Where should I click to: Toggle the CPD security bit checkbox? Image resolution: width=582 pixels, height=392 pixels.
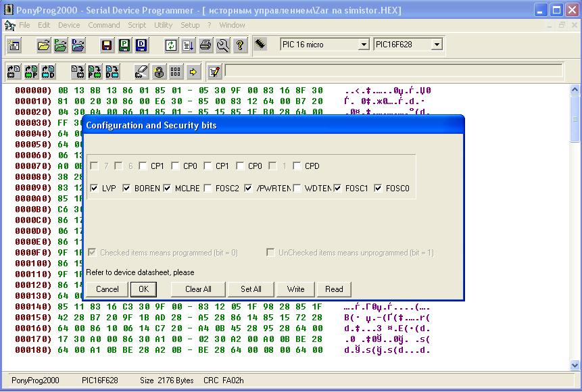[x=297, y=166]
